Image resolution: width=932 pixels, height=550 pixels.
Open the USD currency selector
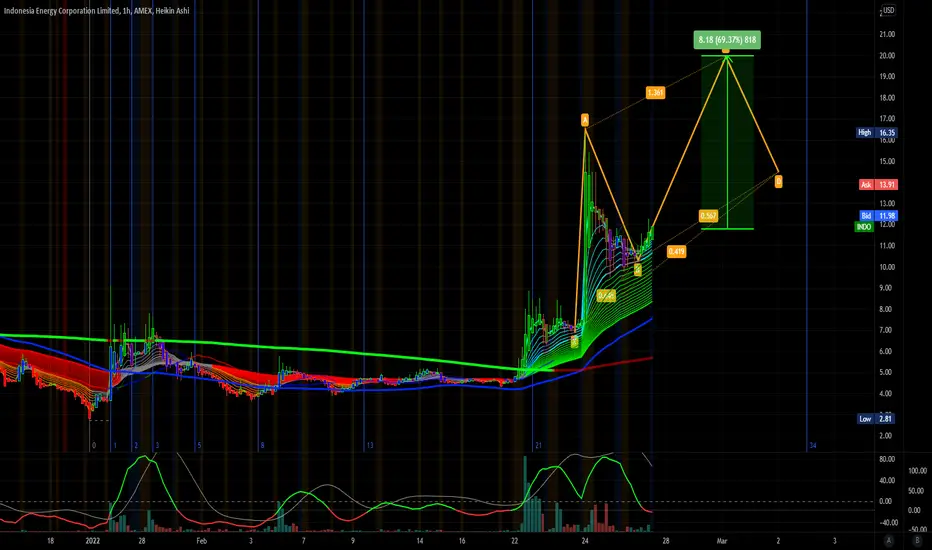[x=888, y=10]
